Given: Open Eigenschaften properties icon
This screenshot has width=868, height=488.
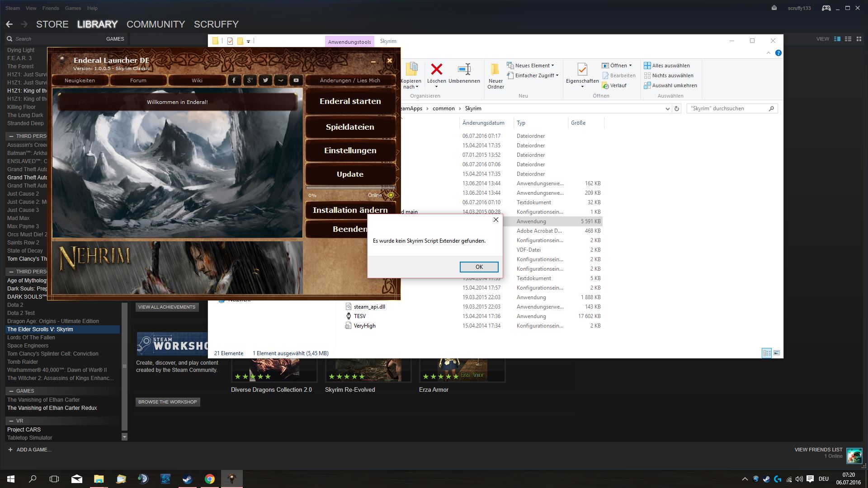Looking at the screenshot, I should [582, 70].
